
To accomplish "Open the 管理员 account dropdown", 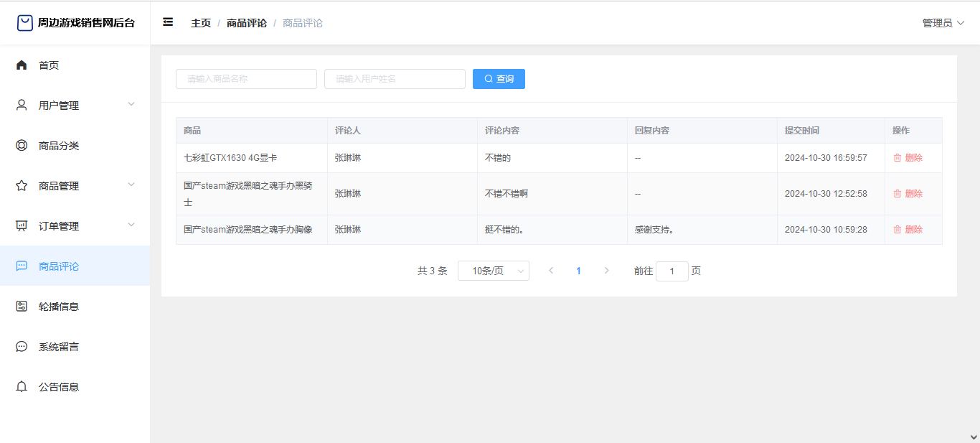I will (943, 23).
